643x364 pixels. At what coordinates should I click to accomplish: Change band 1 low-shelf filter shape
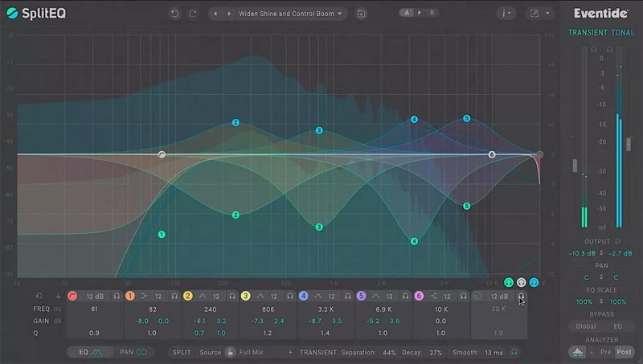tap(144, 296)
